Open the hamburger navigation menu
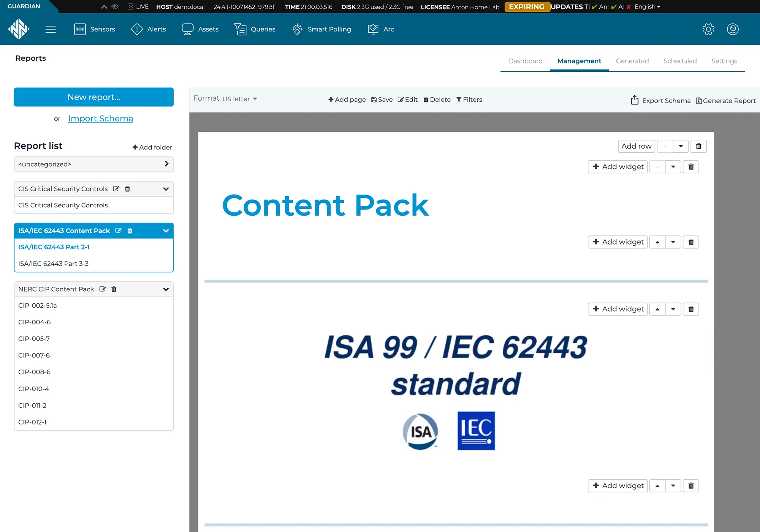760x532 pixels. (51, 29)
